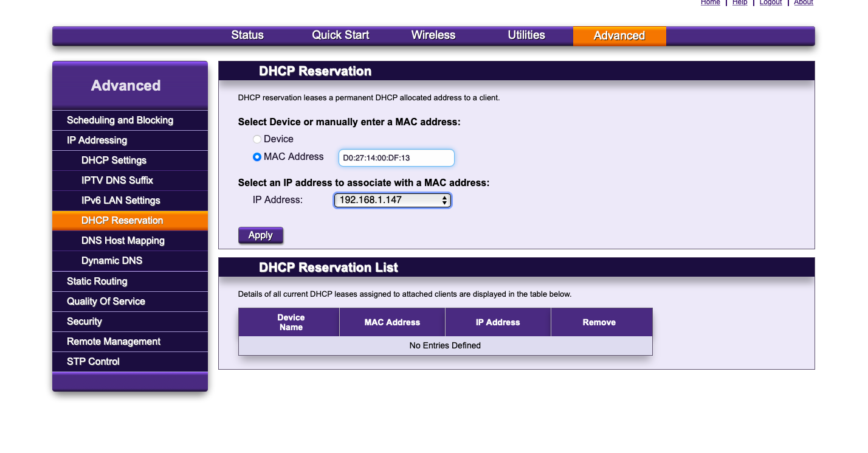Open Scheduling and Blocking in sidebar
The image size is (868, 453).
120,120
